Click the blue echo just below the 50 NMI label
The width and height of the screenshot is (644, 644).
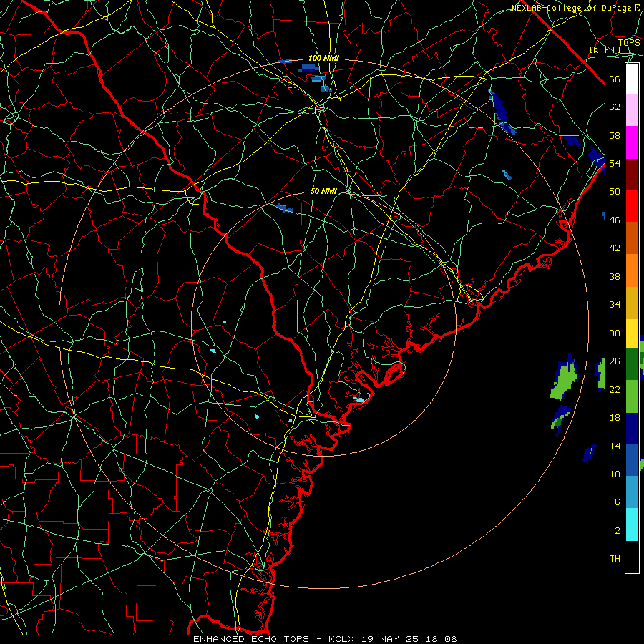point(285,208)
